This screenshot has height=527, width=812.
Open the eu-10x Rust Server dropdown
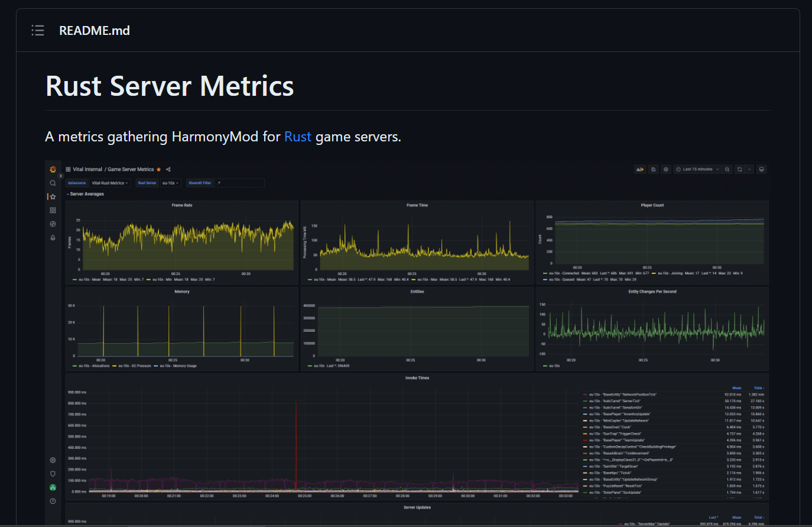pos(170,183)
